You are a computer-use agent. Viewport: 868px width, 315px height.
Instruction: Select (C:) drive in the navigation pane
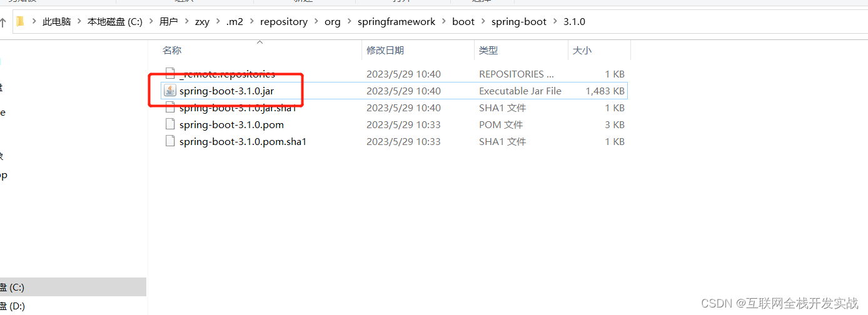tap(73, 287)
